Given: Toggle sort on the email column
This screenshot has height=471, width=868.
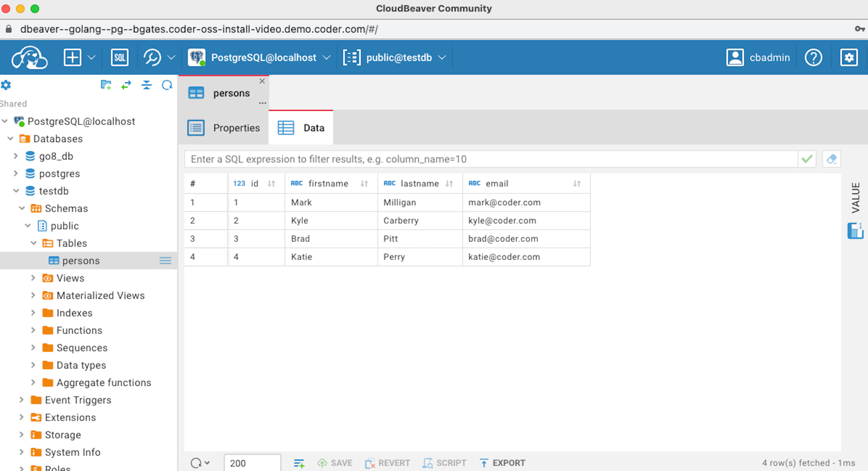Looking at the screenshot, I should tap(577, 184).
